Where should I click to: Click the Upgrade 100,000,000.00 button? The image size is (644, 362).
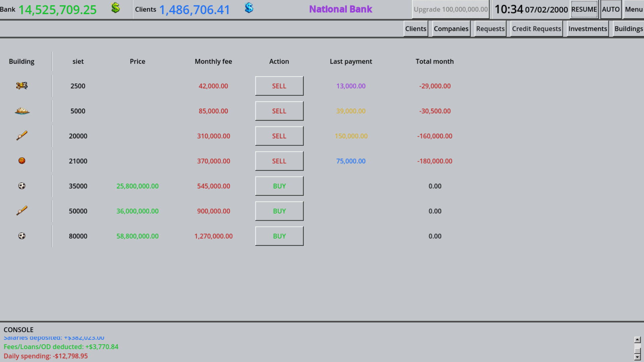coord(450,9)
